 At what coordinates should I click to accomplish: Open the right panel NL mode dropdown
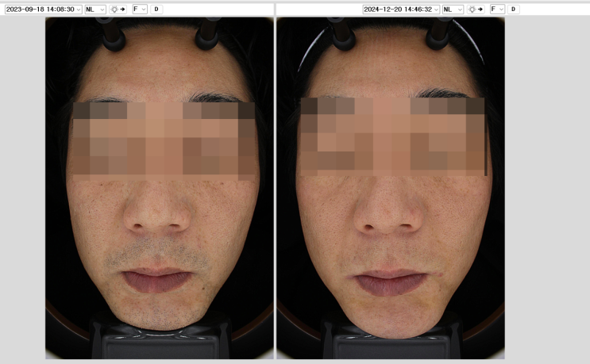(453, 10)
